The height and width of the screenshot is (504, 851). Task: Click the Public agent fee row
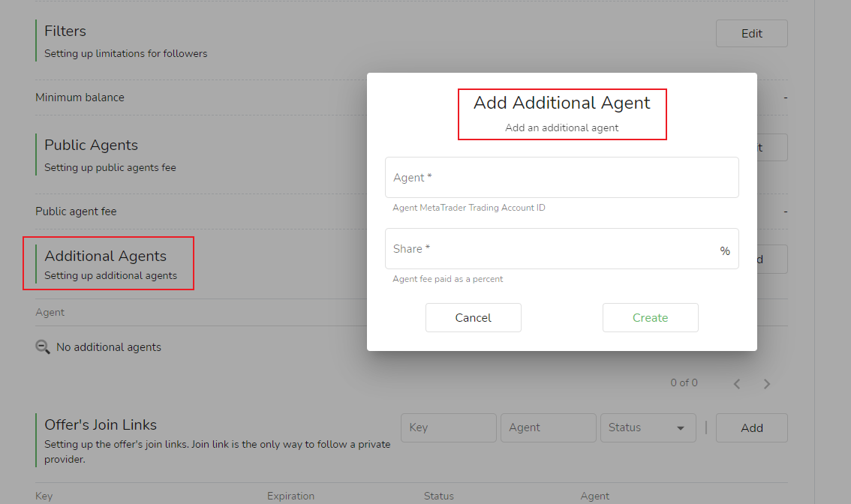(76, 211)
